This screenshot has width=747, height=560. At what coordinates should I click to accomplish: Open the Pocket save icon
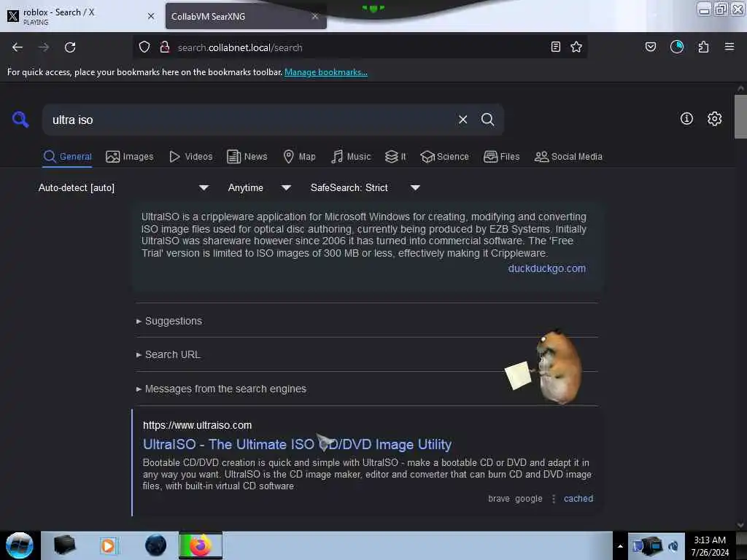(651, 47)
